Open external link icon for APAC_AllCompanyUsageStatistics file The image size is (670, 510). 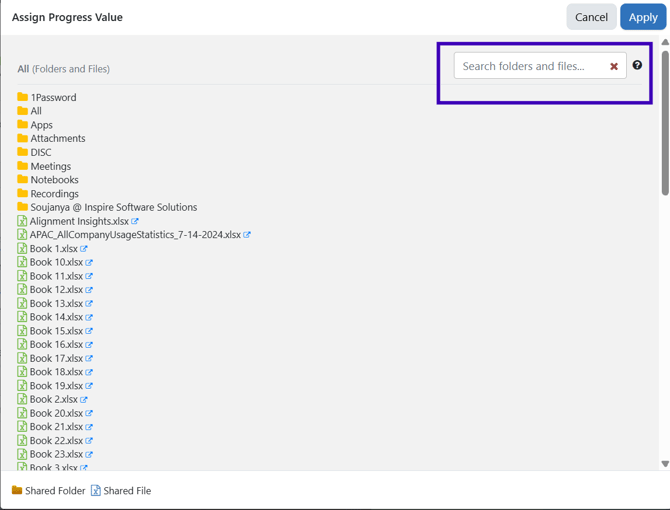(x=247, y=235)
